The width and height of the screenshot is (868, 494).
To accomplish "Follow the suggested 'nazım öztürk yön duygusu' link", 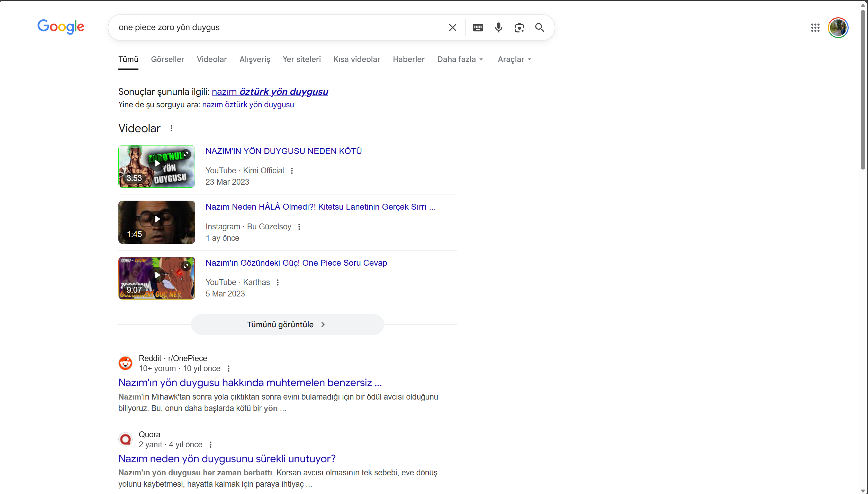I will pos(270,92).
